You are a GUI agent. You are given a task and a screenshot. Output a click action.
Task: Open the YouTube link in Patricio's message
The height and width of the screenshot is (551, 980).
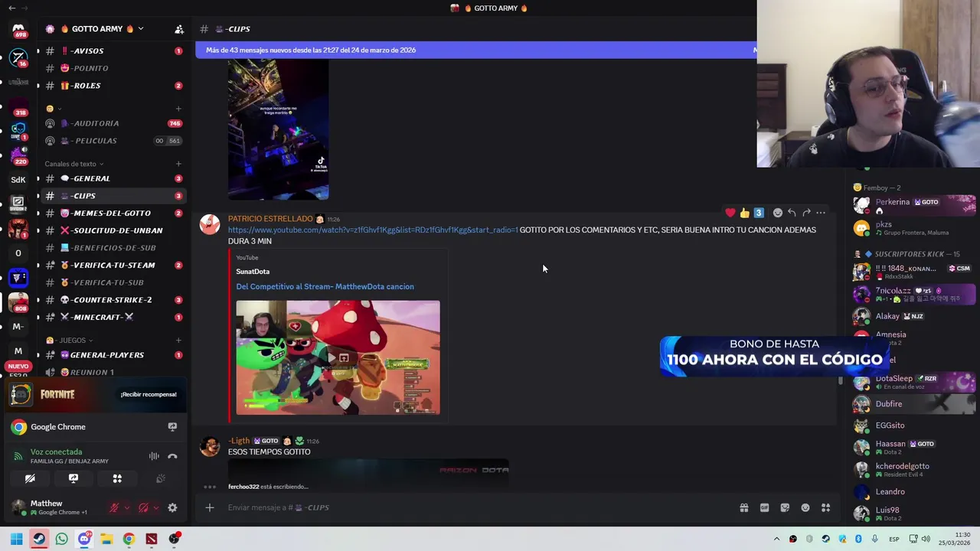click(x=373, y=230)
